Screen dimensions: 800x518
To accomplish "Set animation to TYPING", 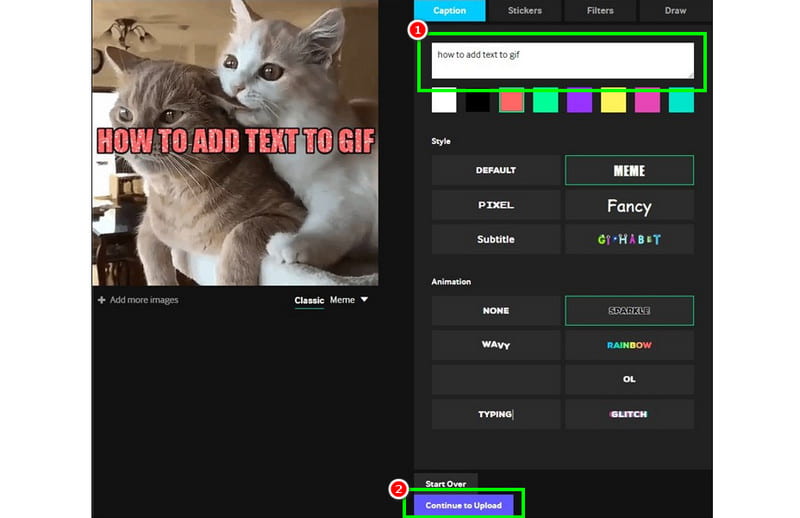I will [496, 414].
